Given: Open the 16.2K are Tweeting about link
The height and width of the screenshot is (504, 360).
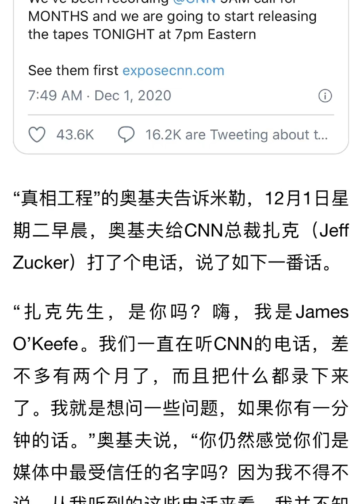Looking at the screenshot, I should 237,135.
